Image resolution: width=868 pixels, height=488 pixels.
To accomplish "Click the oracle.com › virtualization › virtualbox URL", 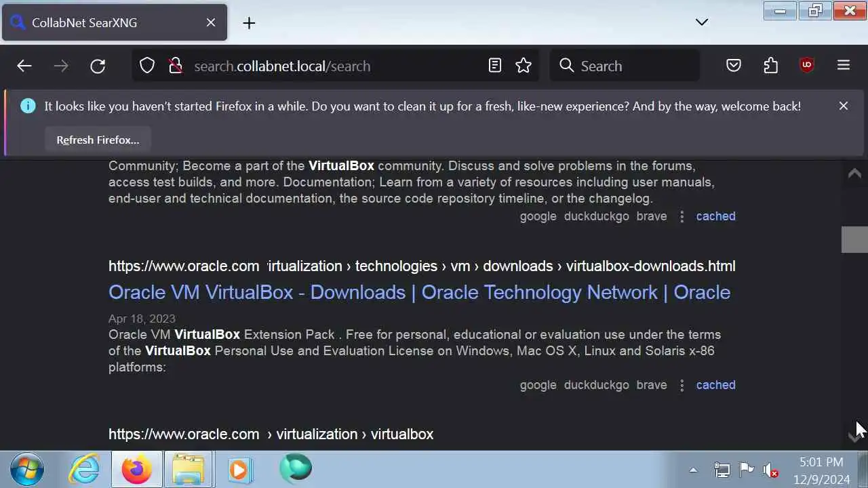I will click(271, 434).
